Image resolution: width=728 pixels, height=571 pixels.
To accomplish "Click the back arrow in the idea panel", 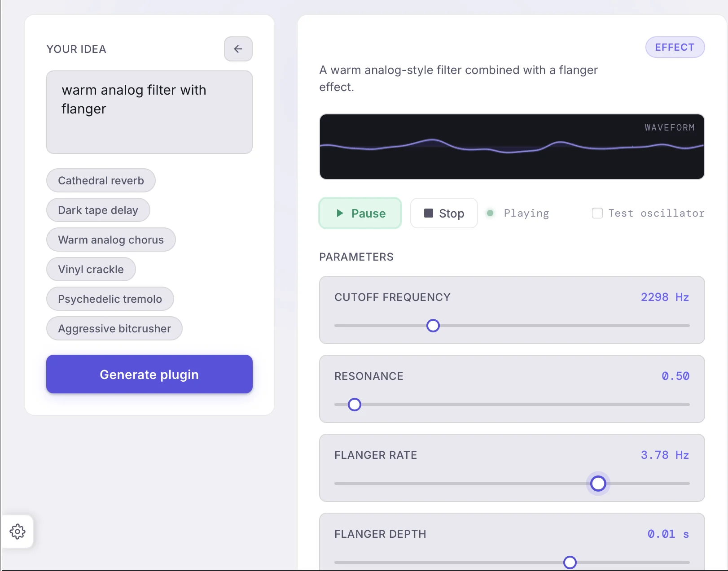I will [238, 49].
